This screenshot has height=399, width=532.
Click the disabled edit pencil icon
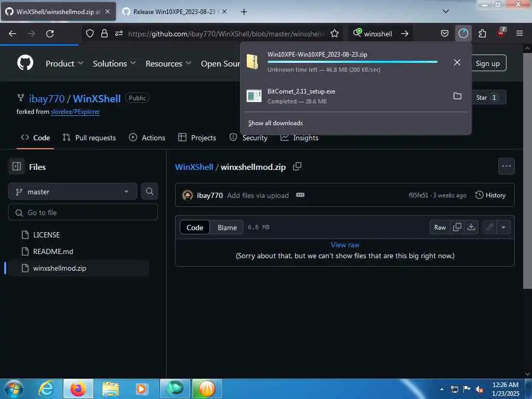click(x=489, y=228)
